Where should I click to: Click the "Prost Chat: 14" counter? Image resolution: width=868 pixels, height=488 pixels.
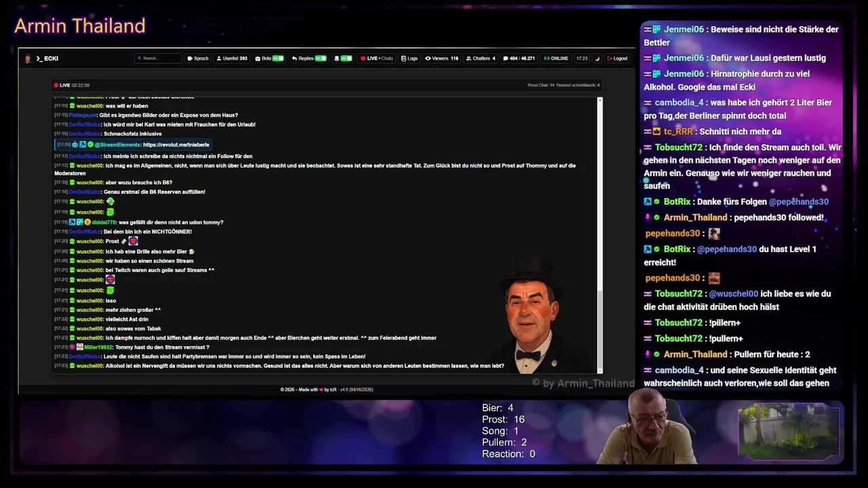pos(540,85)
